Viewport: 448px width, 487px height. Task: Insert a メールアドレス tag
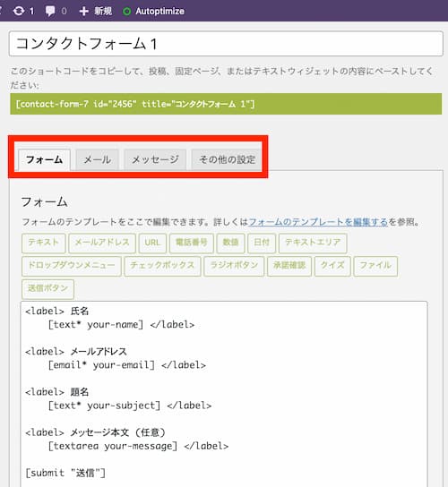pyautogui.click(x=102, y=243)
